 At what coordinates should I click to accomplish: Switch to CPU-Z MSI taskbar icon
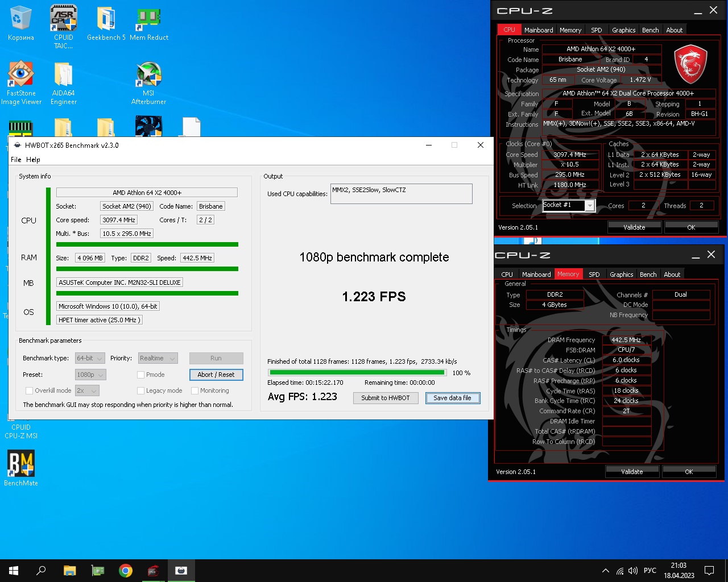pos(153,571)
